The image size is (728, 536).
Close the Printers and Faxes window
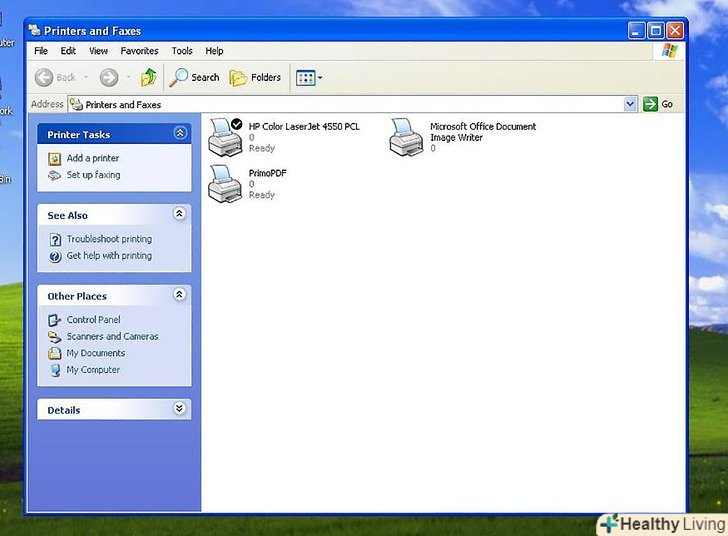(x=675, y=31)
